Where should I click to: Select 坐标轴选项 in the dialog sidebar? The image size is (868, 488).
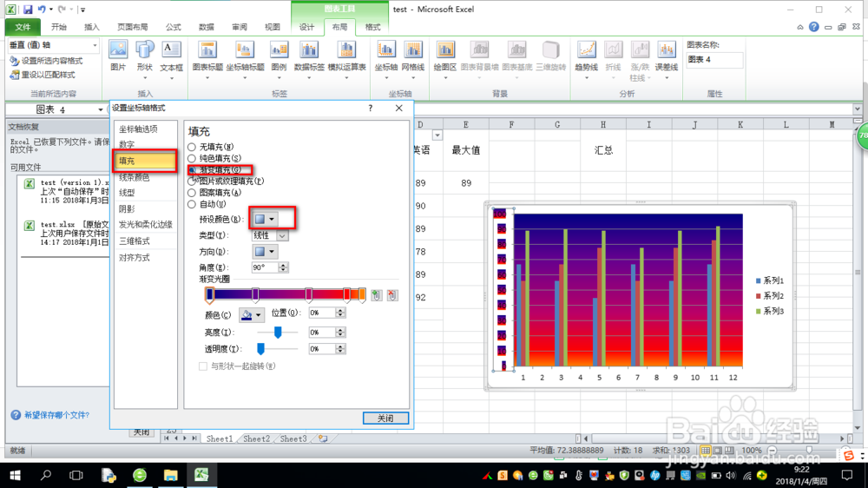(x=138, y=129)
